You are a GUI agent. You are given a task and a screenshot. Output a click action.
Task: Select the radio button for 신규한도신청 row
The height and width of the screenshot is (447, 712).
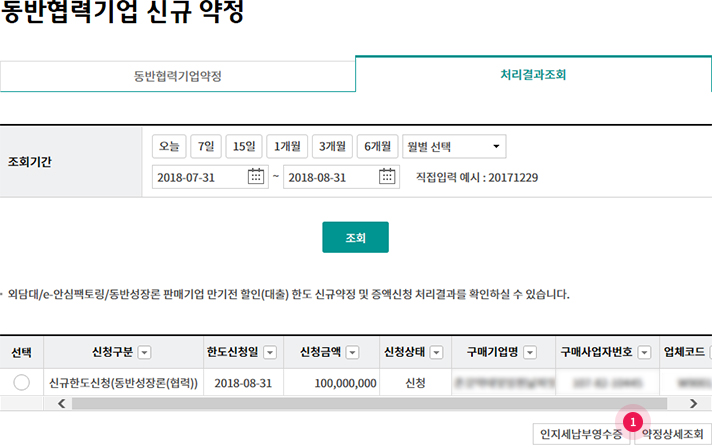coord(22,382)
